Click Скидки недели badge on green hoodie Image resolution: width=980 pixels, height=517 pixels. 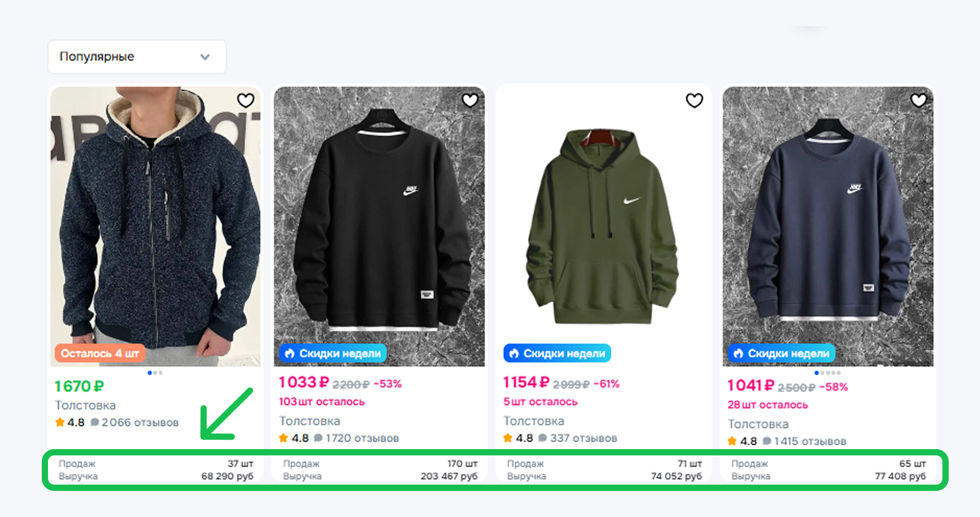point(557,354)
